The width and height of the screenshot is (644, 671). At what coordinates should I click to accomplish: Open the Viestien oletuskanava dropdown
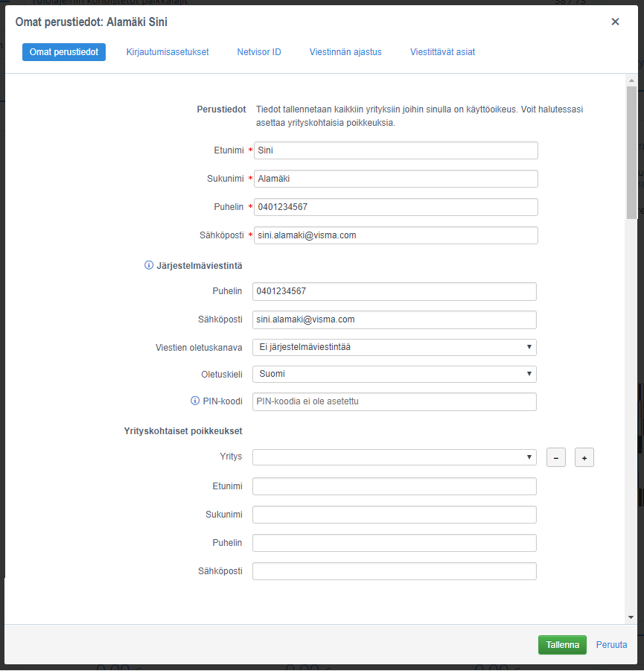click(394, 347)
